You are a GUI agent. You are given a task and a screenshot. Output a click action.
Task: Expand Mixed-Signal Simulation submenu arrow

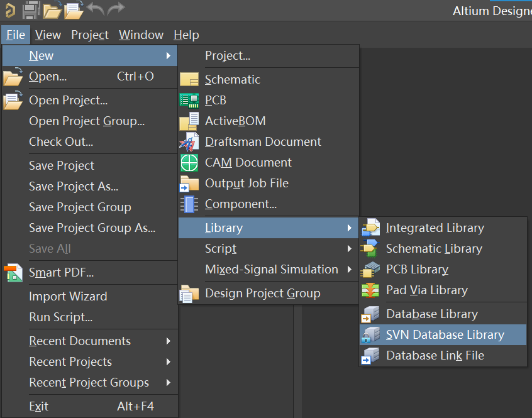350,270
